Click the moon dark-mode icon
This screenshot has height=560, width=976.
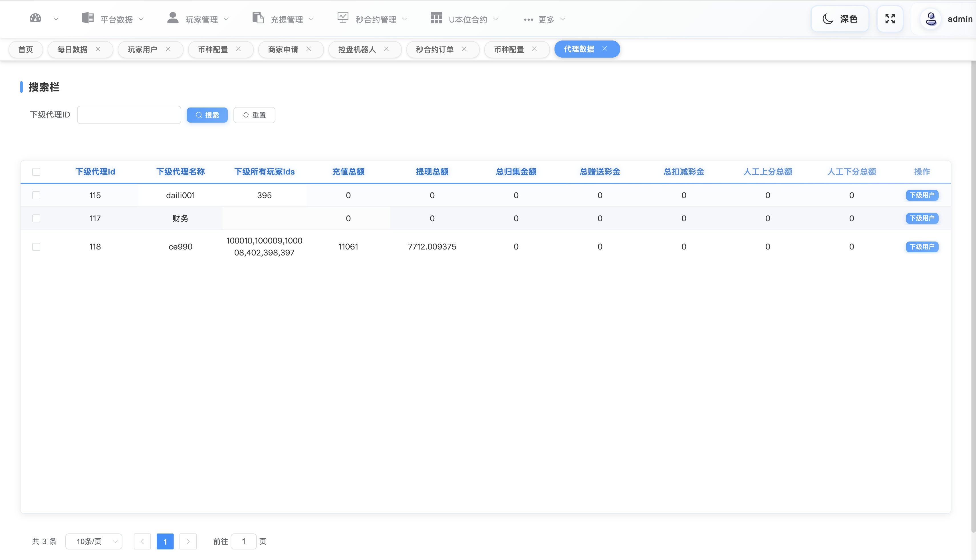coord(827,19)
